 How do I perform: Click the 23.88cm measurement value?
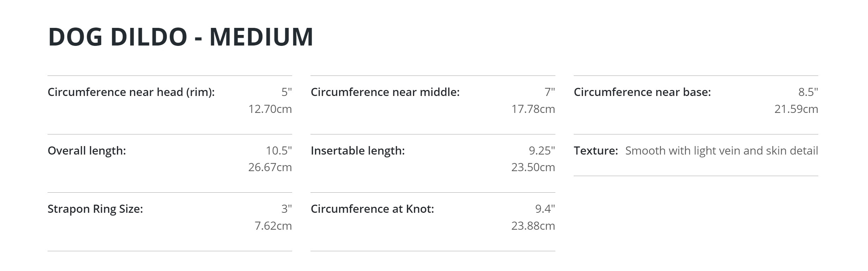pos(533,226)
